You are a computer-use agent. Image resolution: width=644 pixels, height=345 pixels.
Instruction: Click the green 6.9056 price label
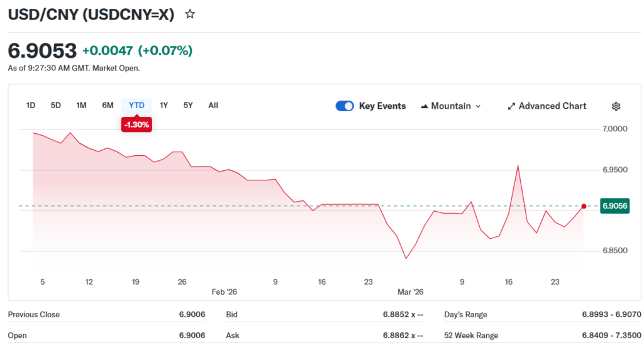(615, 206)
